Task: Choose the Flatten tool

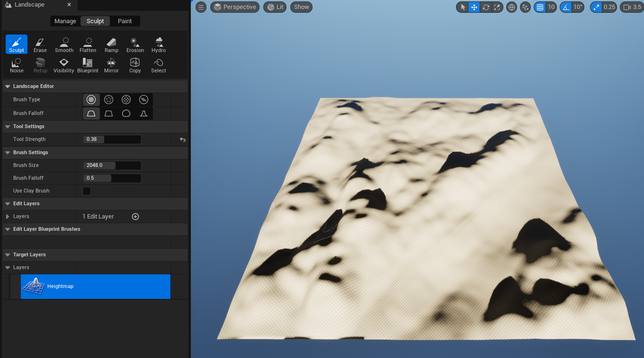Action: click(x=88, y=44)
